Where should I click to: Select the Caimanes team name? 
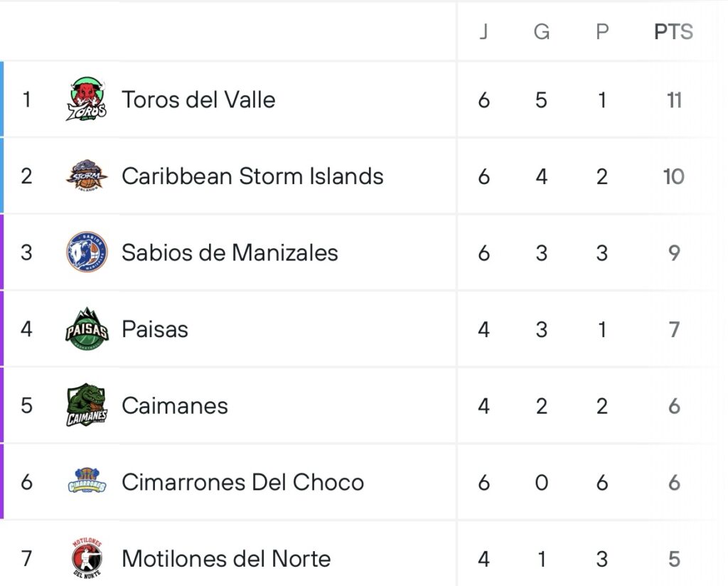(175, 405)
